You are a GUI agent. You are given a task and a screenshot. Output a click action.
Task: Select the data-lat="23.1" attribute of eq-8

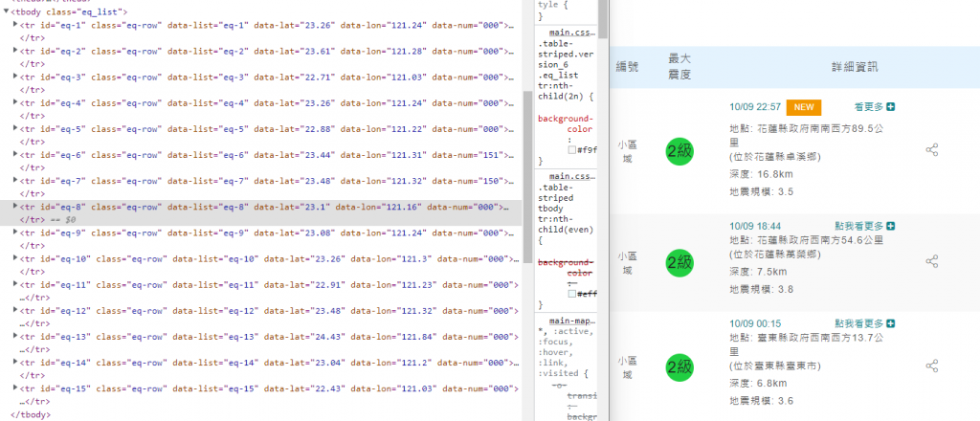(x=292, y=206)
